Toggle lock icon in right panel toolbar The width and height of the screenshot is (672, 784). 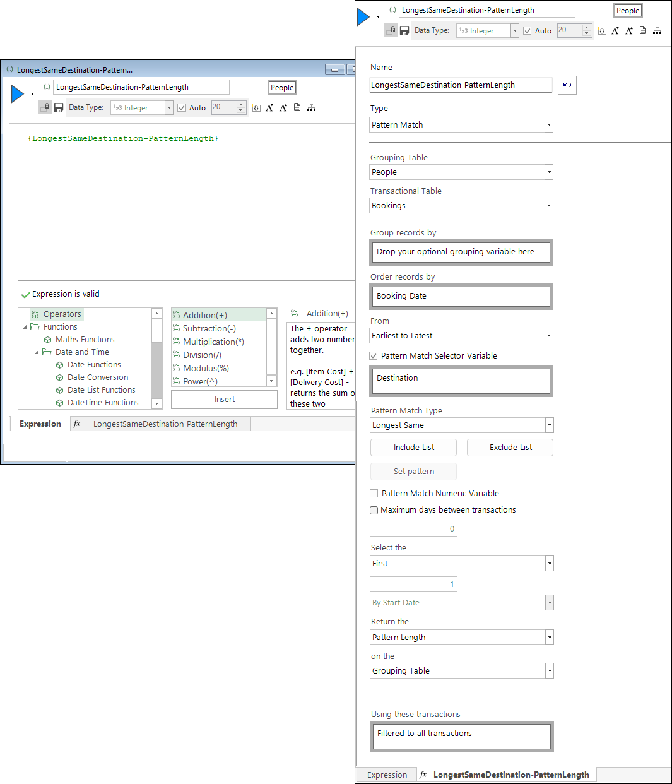pyautogui.click(x=391, y=30)
